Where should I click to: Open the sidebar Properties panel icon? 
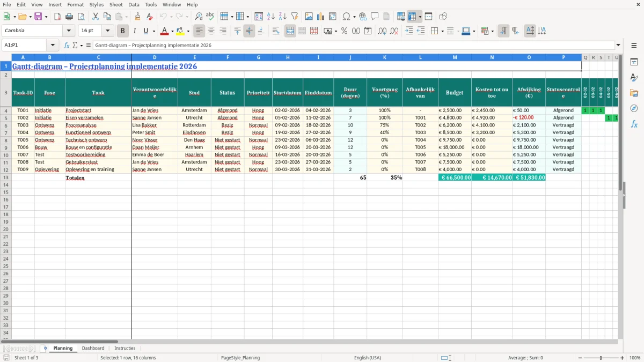[634, 62]
